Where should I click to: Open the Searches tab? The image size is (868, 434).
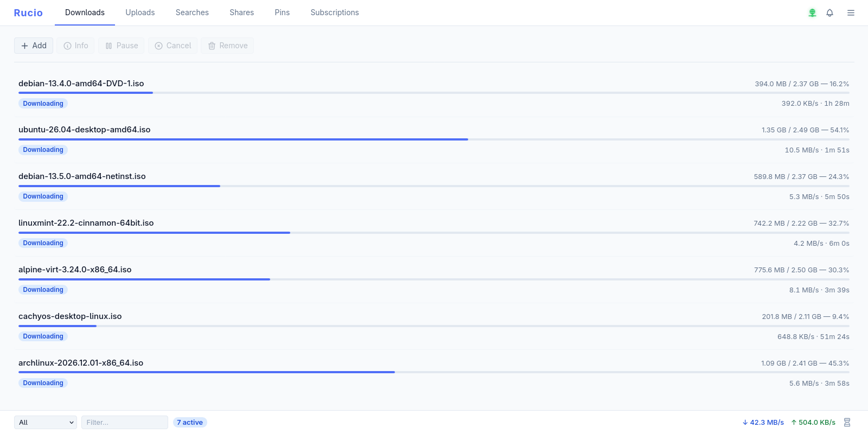[192, 12]
